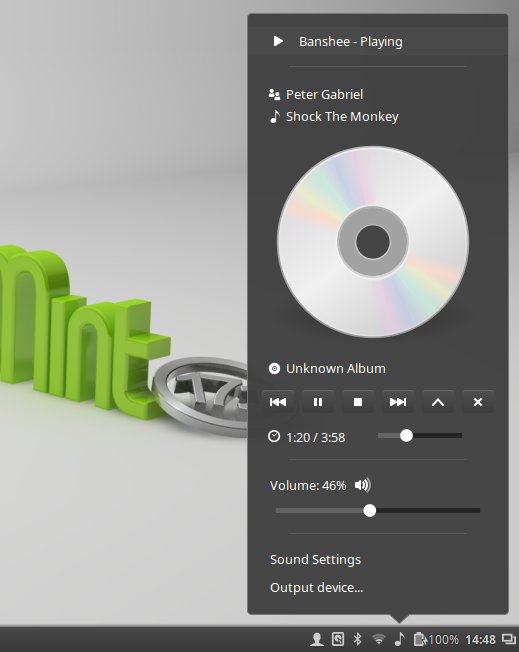The image size is (519, 652).
Task: Click the elapsed time 1:20 / 3:58
Action: pyautogui.click(x=316, y=437)
